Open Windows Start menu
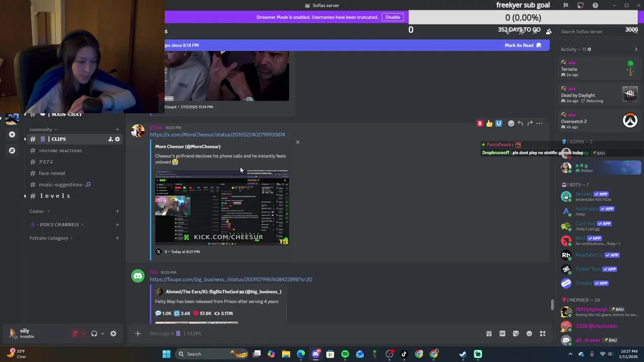644x362 pixels. pos(167,354)
